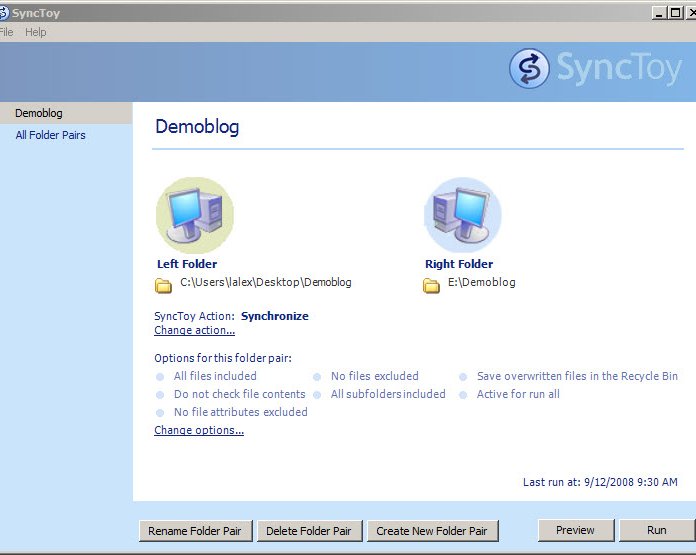The height and width of the screenshot is (555, 696).
Task: Click the No files excluded text
Action: 375,376
